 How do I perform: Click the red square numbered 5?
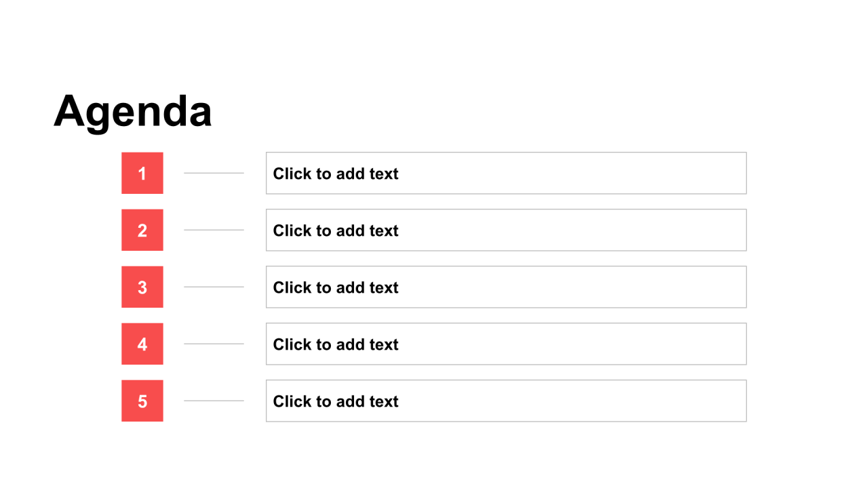(x=142, y=401)
